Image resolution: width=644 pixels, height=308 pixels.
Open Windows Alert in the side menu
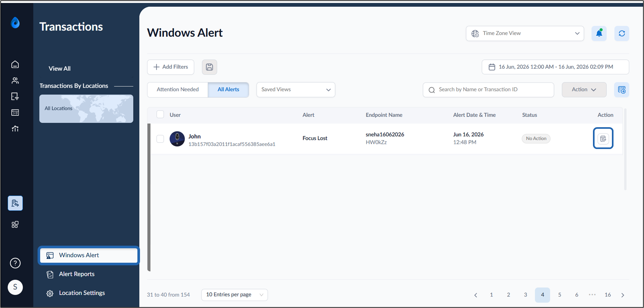click(89, 255)
